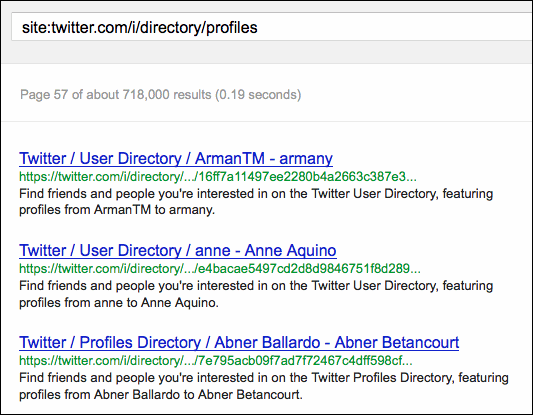Click the search box containing site:twitter.com/i/directory/profiles
The width and height of the screenshot is (533, 415).
coord(272,27)
